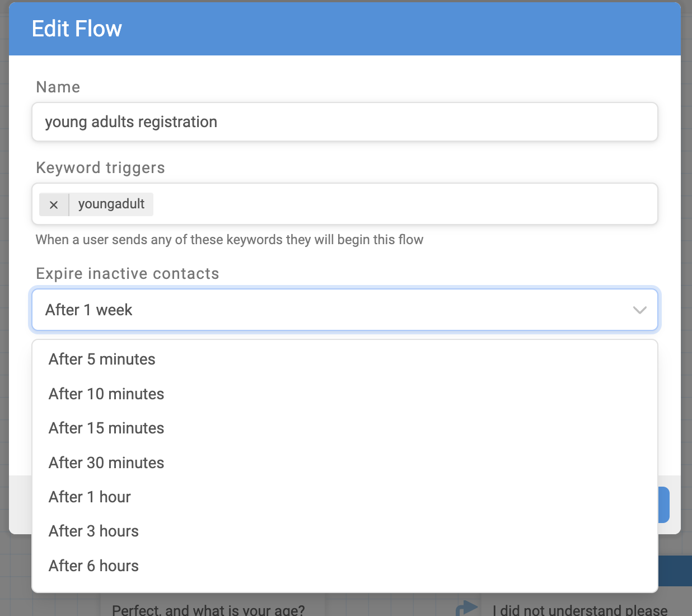Select the After 15 minutes option
This screenshot has width=692, height=616.
click(106, 428)
